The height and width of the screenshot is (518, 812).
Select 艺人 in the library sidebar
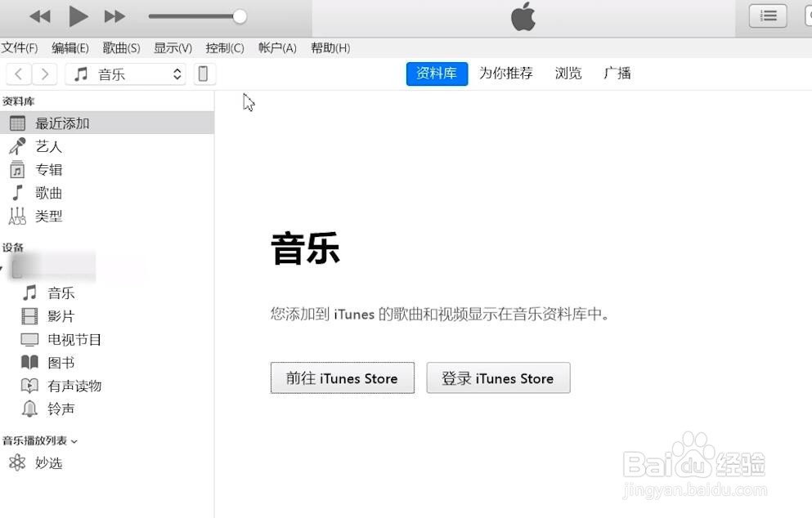[106, 146]
